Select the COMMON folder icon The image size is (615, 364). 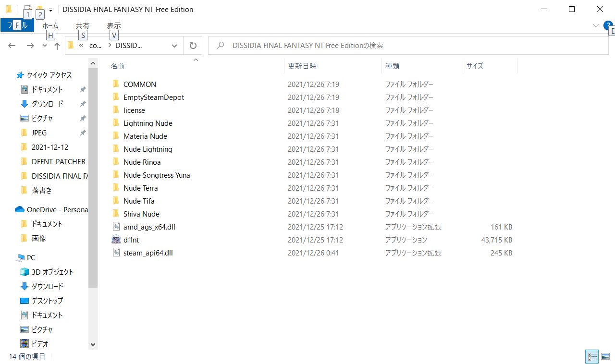click(116, 84)
